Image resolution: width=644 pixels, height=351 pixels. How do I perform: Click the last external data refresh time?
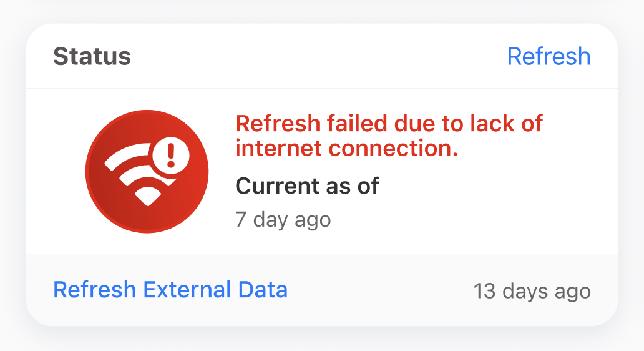tap(532, 291)
